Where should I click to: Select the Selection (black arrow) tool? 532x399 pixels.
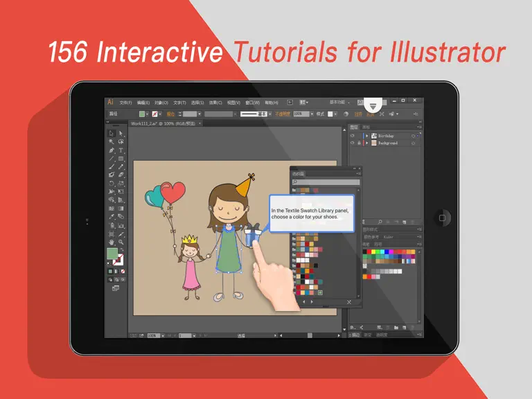pyautogui.click(x=112, y=133)
